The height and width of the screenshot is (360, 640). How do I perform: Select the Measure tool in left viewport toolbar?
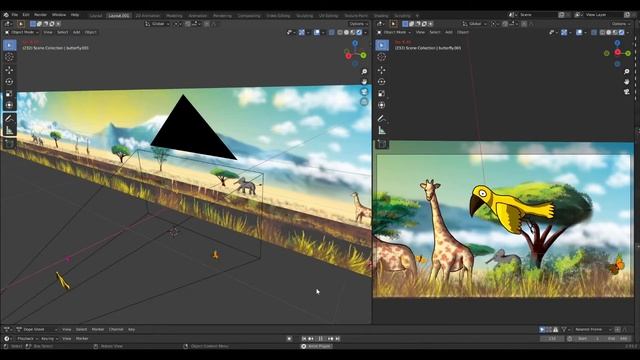(x=9, y=131)
